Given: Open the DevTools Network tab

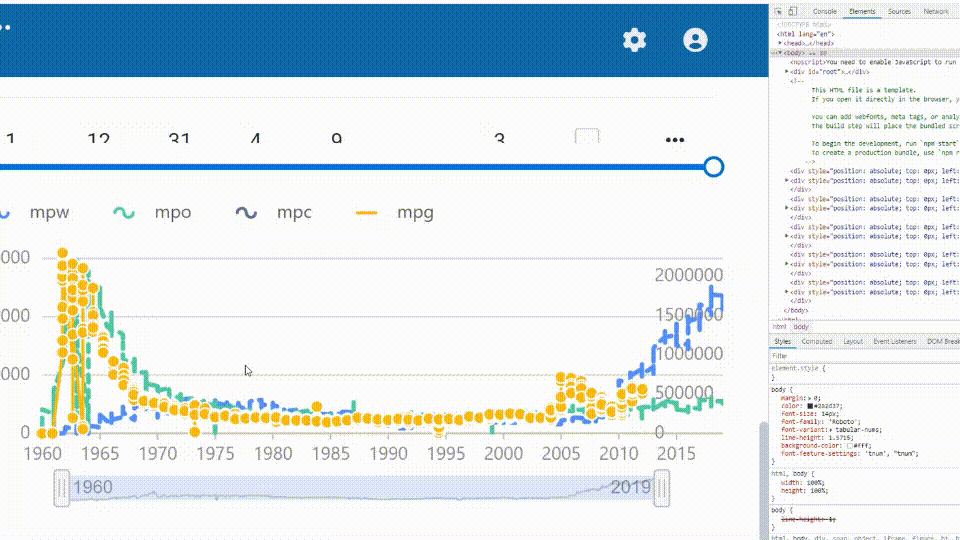Looking at the screenshot, I should [936, 12].
